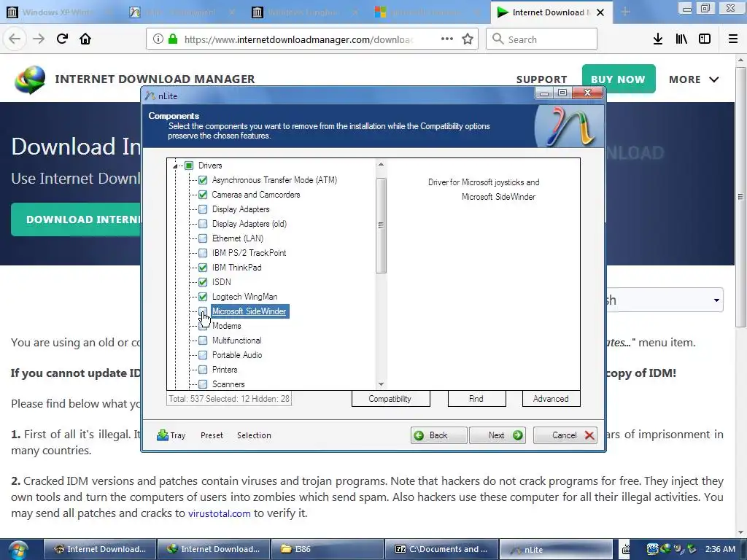Check the Scanners checkbox
The image size is (747, 560).
click(x=203, y=384)
